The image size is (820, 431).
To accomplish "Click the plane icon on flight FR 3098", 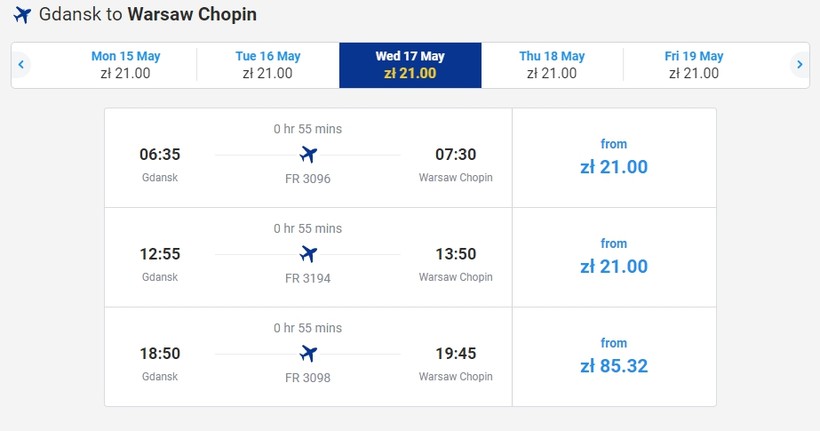I will tap(308, 354).
